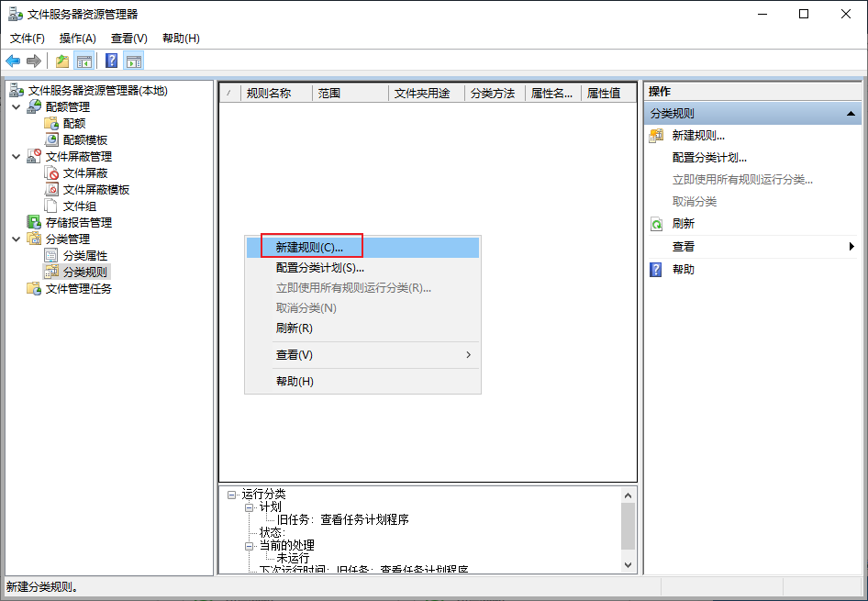Open the 操作(A) menu in menu bar
Screen dimensions: 868x601
click(x=77, y=39)
